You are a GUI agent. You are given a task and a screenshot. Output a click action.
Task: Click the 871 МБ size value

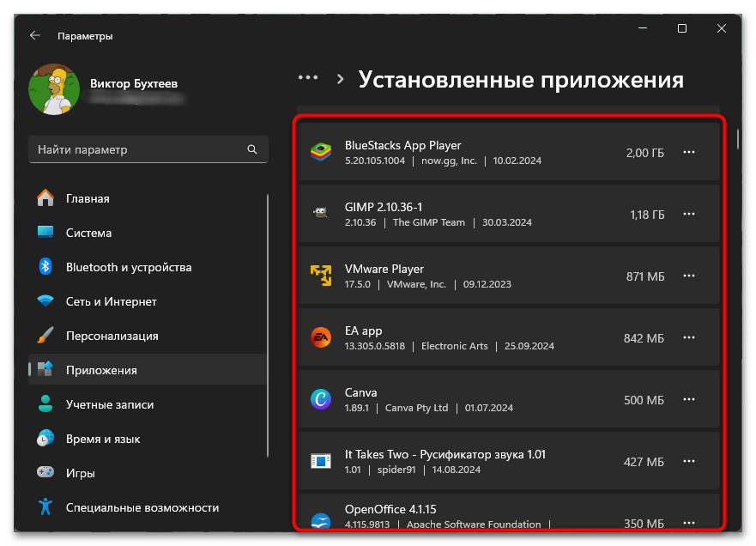(x=645, y=276)
